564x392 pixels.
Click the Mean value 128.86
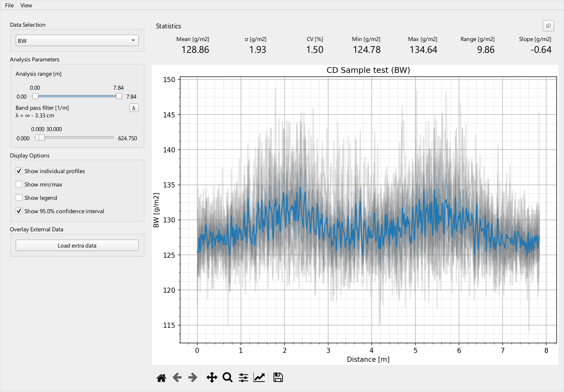point(195,50)
